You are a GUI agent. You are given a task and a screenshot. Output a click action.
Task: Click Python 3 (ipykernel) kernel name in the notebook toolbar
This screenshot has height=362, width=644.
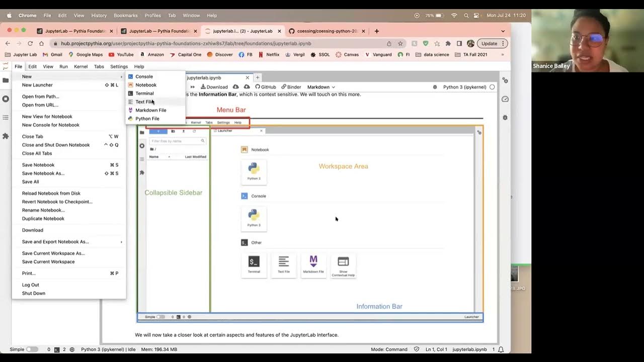pos(464,87)
